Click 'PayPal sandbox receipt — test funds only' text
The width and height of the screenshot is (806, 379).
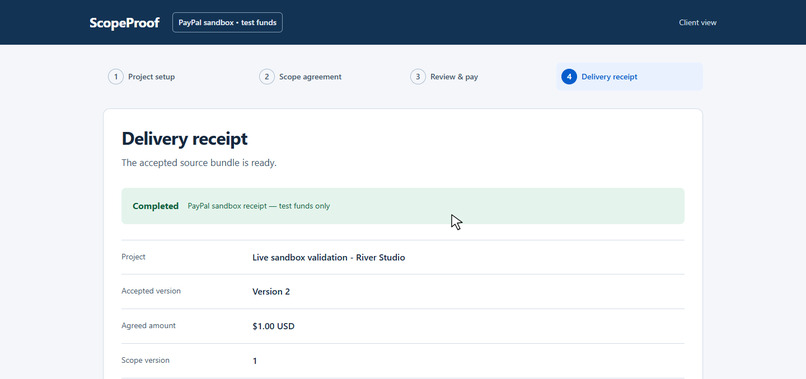coord(259,206)
